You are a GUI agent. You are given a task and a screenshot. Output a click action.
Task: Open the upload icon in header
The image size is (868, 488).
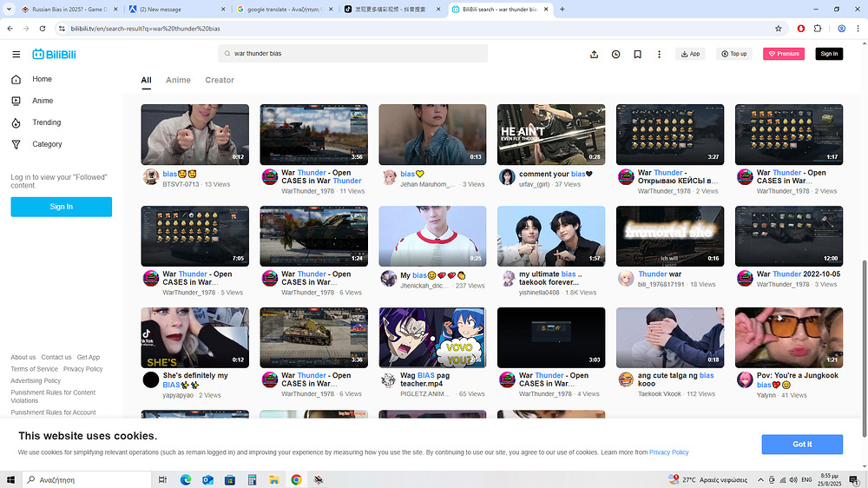click(x=594, y=55)
